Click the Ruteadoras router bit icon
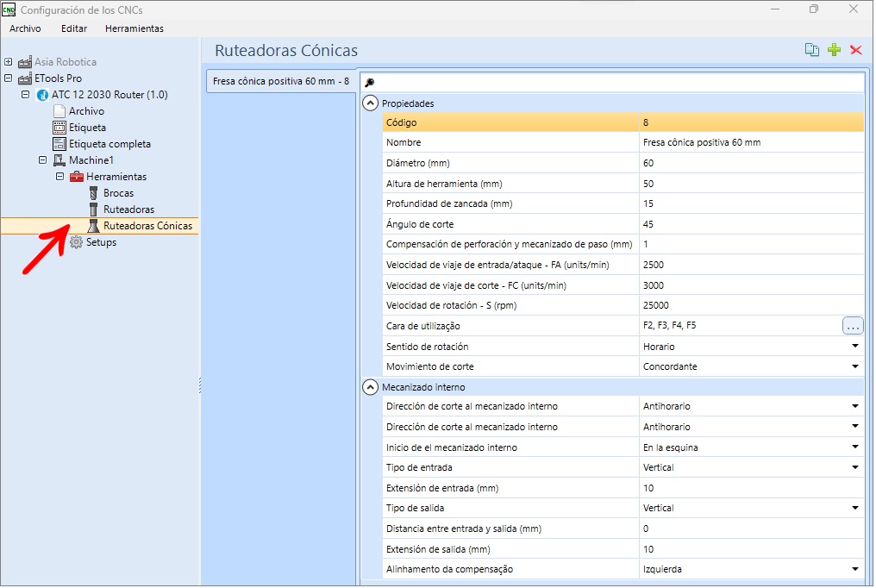The width and height of the screenshot is (876, 588). coord(94,210)
